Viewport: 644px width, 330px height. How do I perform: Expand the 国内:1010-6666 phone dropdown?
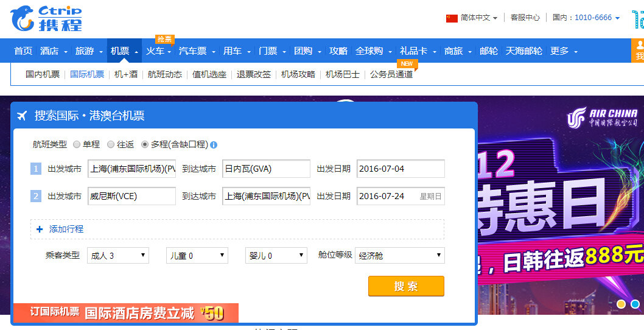coord(617,18)
